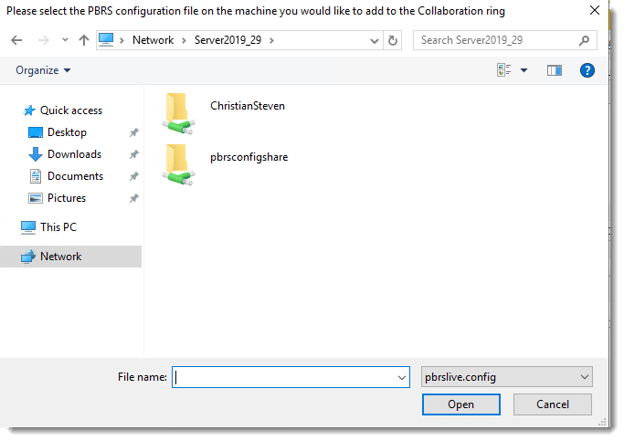Click the pin icon beside Documents
The image size is (624, 441).
134,176
